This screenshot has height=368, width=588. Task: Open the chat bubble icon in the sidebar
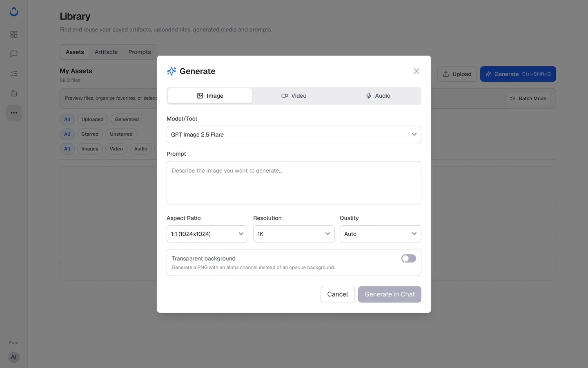14,54
